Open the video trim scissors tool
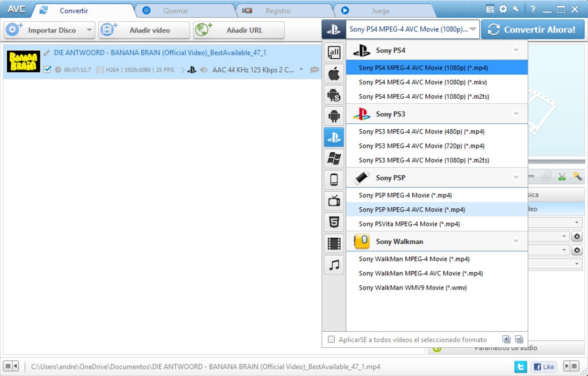588x376 pixels. tap(561, 176)
